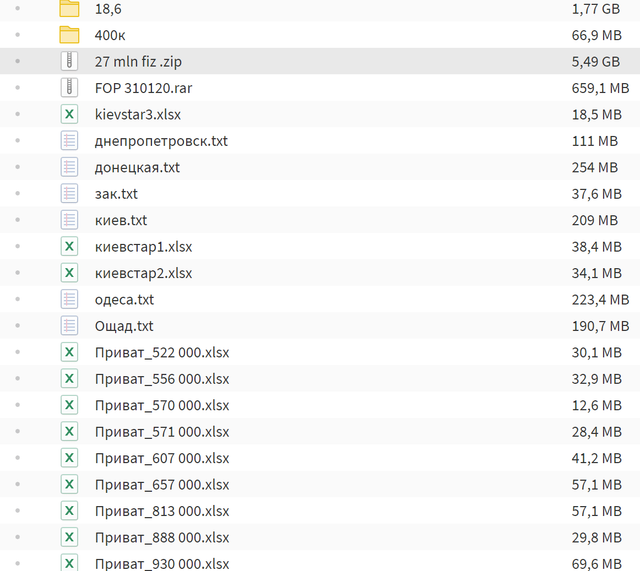Click the text file icon of киев.txt
Viewport: 640px width, 571px height.
coord(69,220)
